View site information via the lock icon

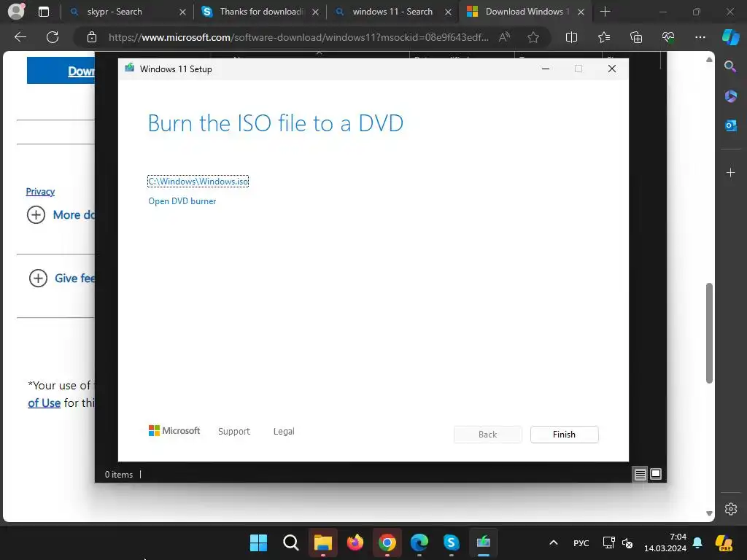pos(92,37)
